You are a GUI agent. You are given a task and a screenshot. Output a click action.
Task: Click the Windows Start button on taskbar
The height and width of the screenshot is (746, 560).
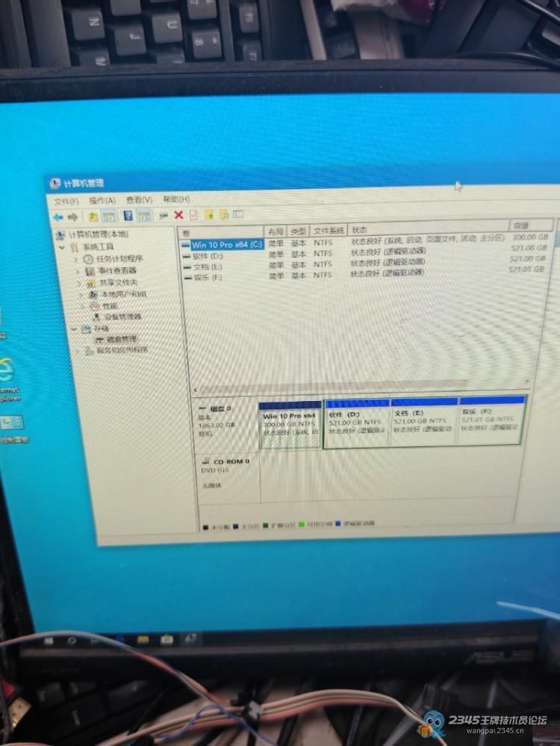(x=49, y=640)
